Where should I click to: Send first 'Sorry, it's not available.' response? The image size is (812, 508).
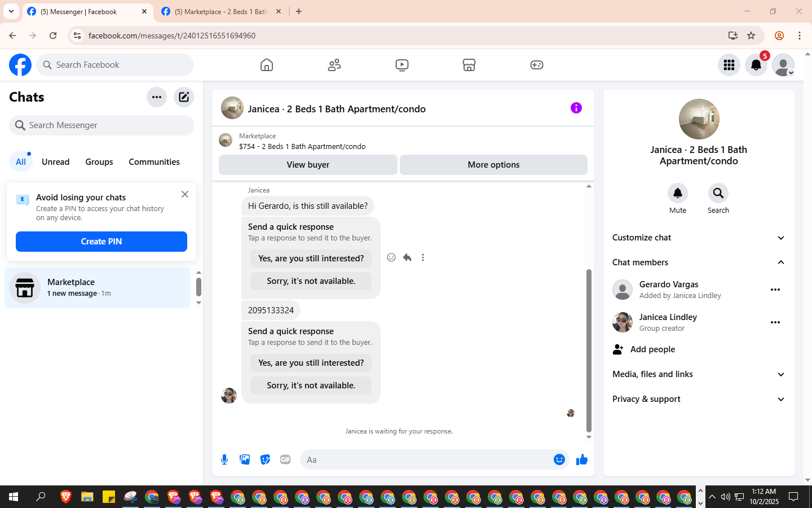(x=311, y=281)
